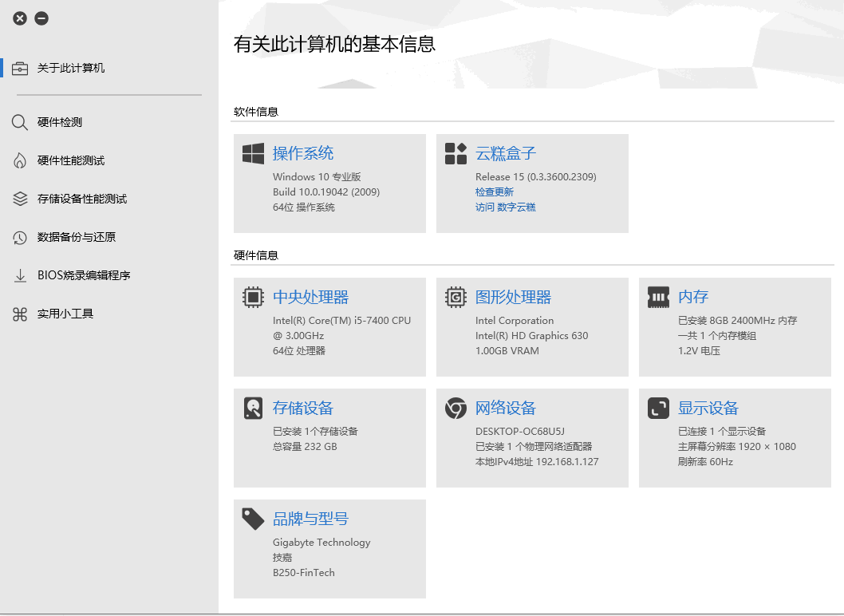
Task: Click the 访问 数字云糕 link
Action: pyautogui.click(x=506, y=207)
